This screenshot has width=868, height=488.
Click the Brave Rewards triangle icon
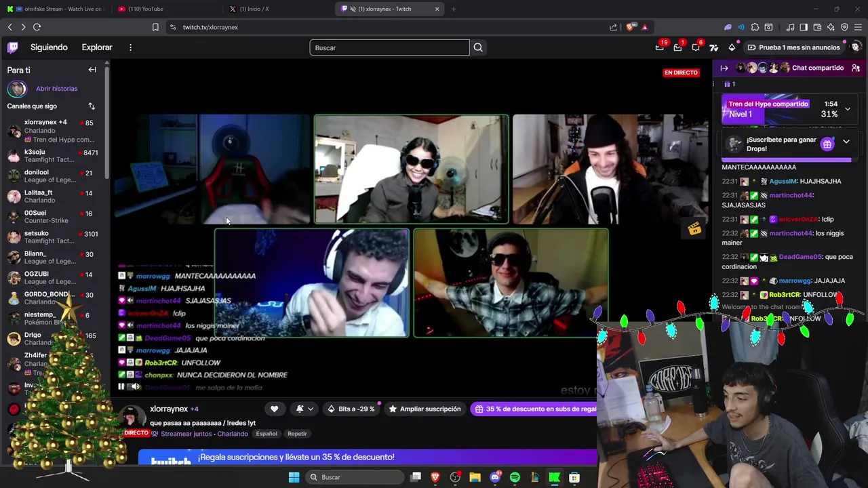pyautogui.click(x=644, y=27)
